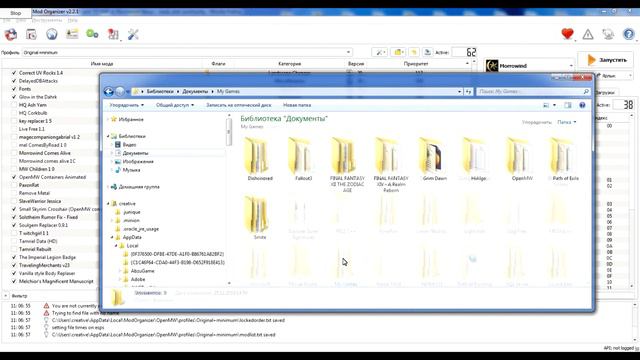This screenshot has width=640, height=360.
Task: Click the Change Game icon in Mod Organizer toolbar
Action: tap(11, 35)
